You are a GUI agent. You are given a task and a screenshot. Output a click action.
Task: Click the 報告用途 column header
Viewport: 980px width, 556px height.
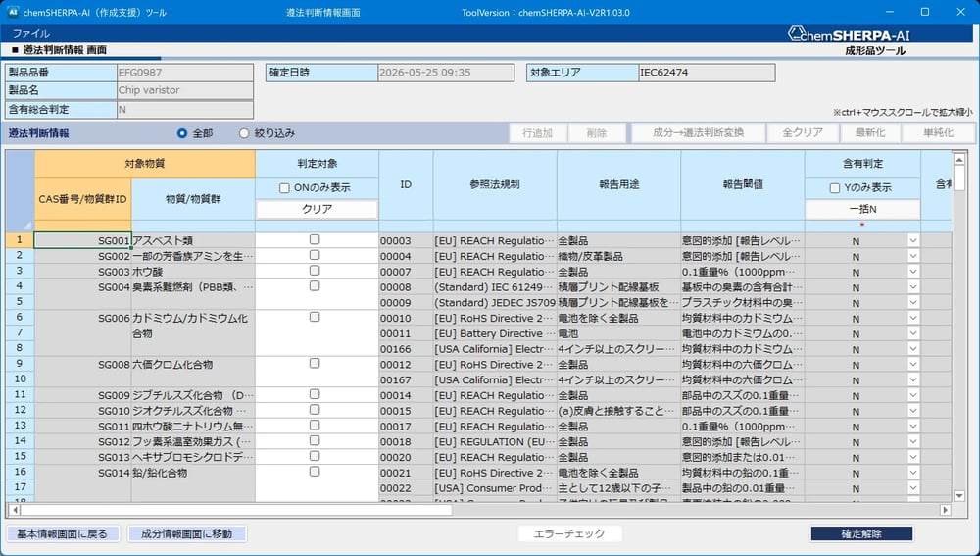(x=618, y=185)
